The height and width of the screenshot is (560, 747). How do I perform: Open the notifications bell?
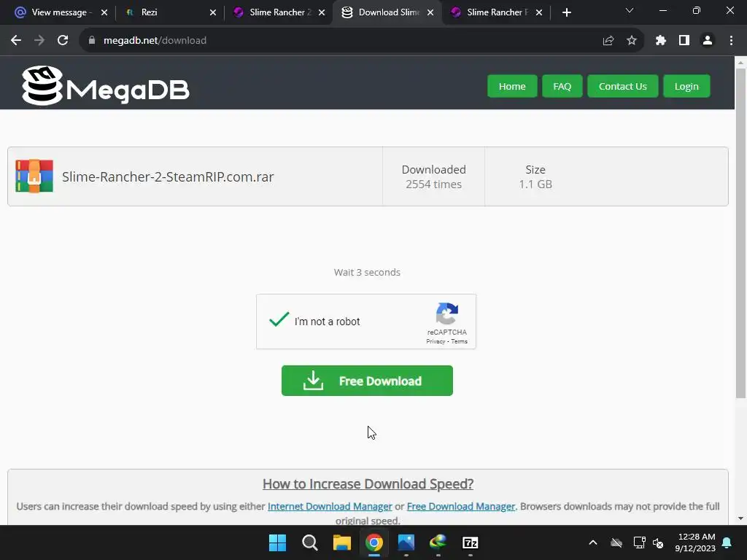[727, 542]
